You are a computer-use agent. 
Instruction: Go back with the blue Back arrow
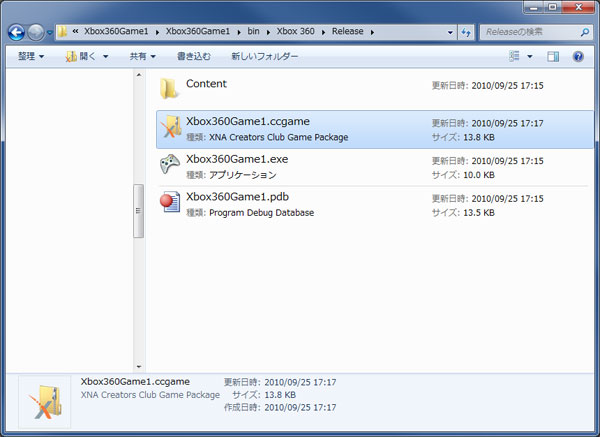[16, 33]
